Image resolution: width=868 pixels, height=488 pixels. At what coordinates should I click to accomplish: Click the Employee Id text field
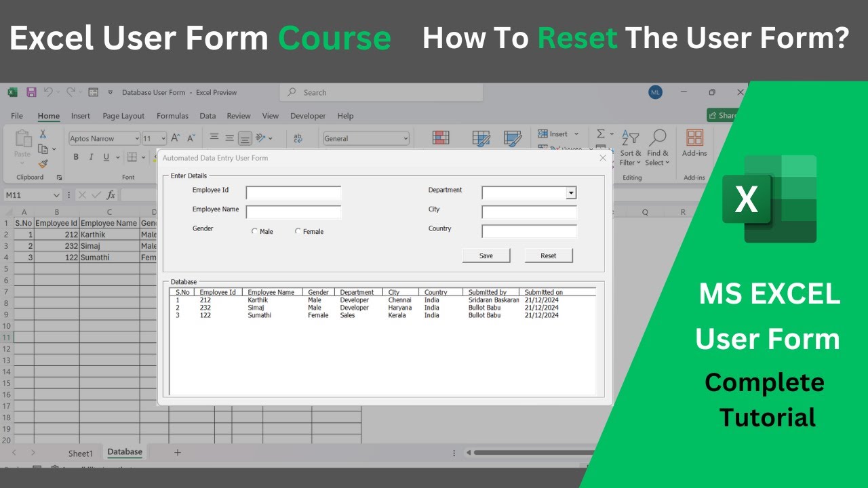[294, 193]
